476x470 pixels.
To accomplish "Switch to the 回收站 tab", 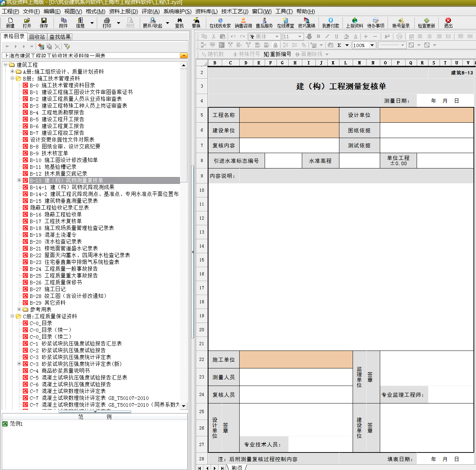I will (37, 37).
